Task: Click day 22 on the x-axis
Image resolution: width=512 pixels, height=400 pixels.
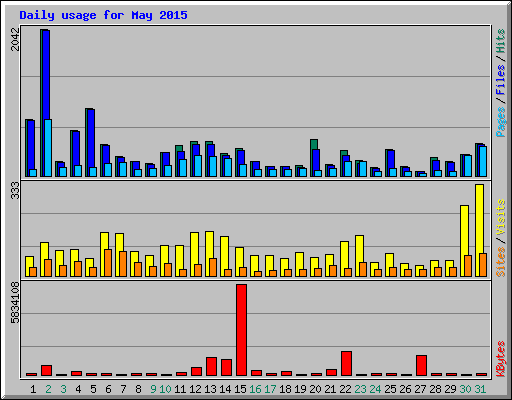Action: [x=345, y=389]
